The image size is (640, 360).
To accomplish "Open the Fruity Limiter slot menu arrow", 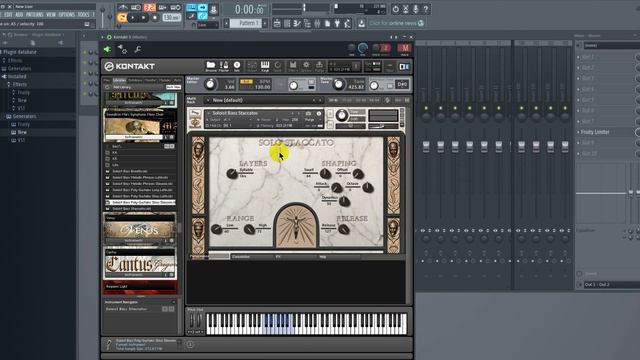I will click(578, 132).
